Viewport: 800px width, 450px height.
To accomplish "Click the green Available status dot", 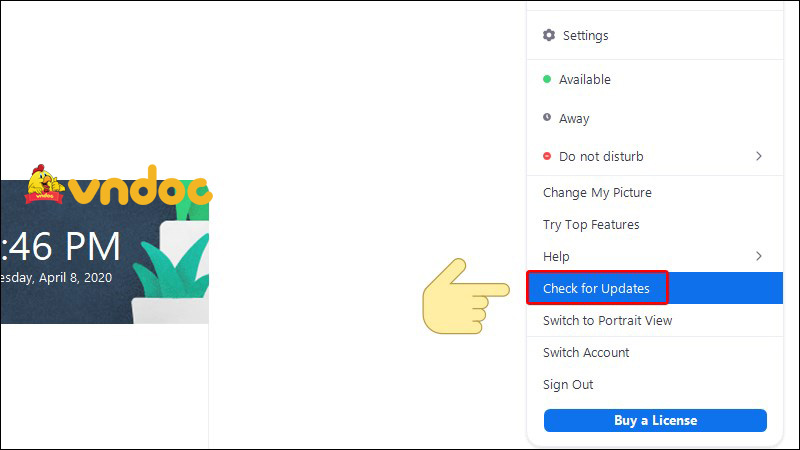I will click(x=547, y=80).
